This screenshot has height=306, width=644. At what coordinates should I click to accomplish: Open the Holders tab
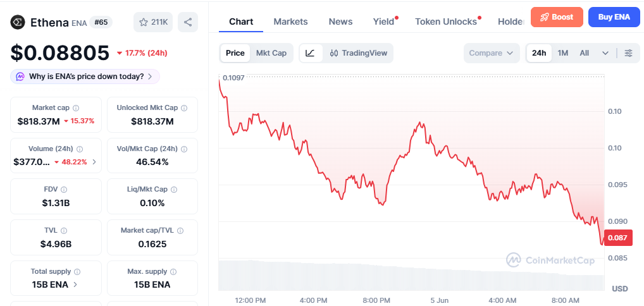click(511, 21)
